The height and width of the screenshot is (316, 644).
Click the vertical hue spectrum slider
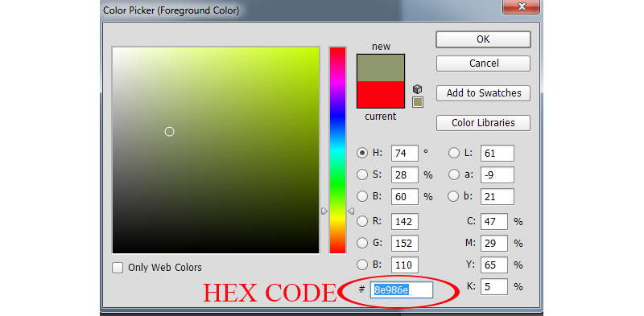(x=337, y=150)
